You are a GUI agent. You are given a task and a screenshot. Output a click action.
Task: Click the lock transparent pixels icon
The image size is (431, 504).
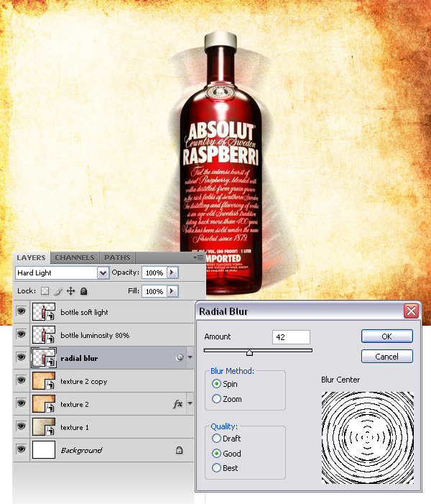(x=45, y=291)
